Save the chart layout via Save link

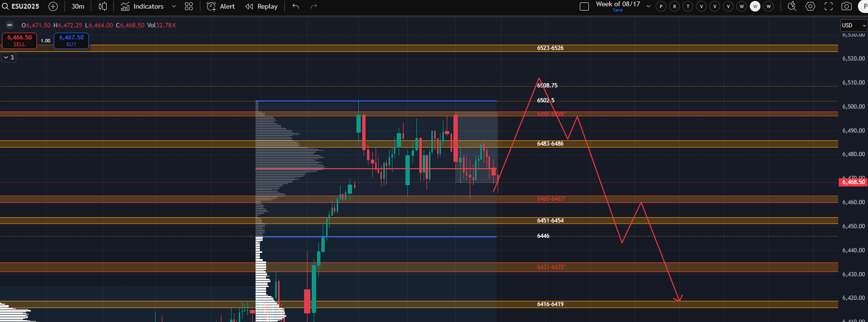point(618,10)
